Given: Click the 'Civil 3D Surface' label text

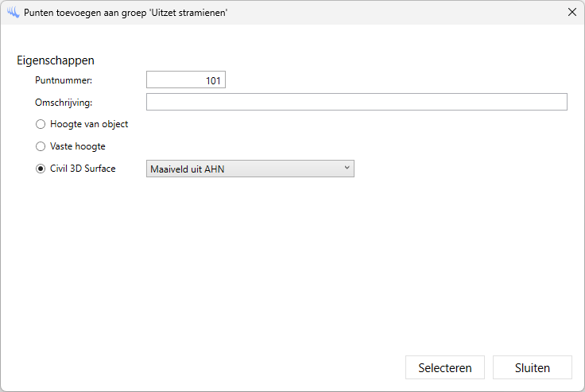Looking at the screenshot, I should click(x=83, y=169).
